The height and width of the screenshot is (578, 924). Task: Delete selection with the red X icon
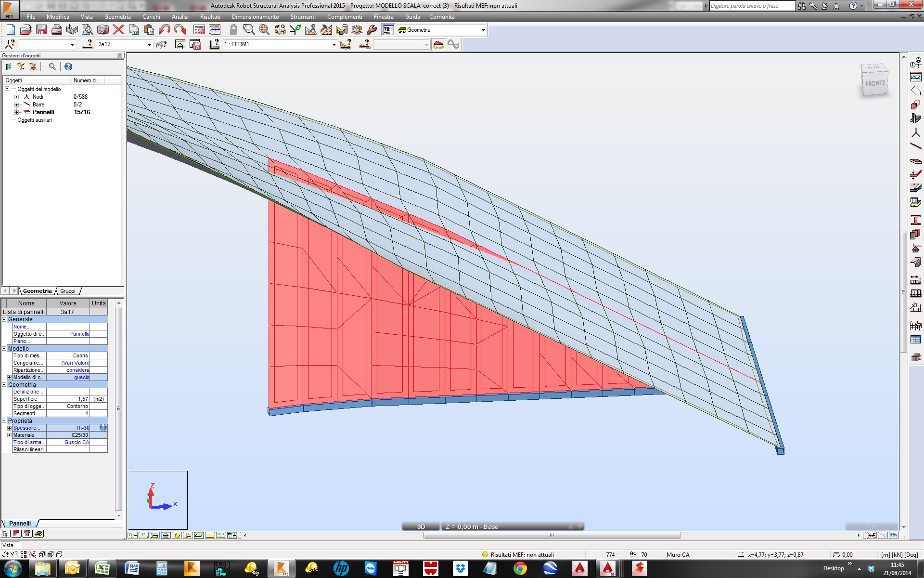point(118,30)
